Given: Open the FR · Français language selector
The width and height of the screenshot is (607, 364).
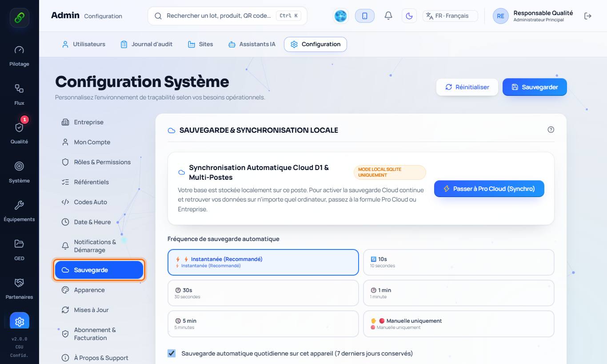Looking at the screenshot, I should click(x=450, y=16).
